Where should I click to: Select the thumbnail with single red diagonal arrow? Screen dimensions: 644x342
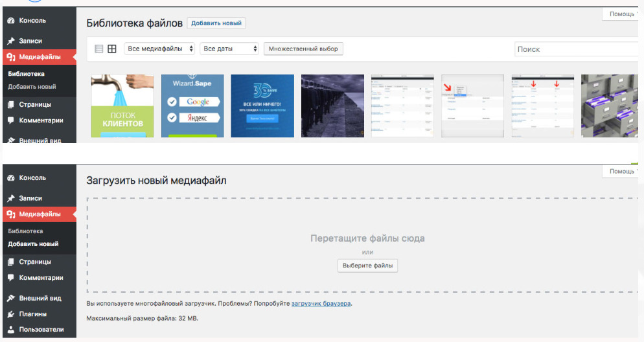[472, 106]
